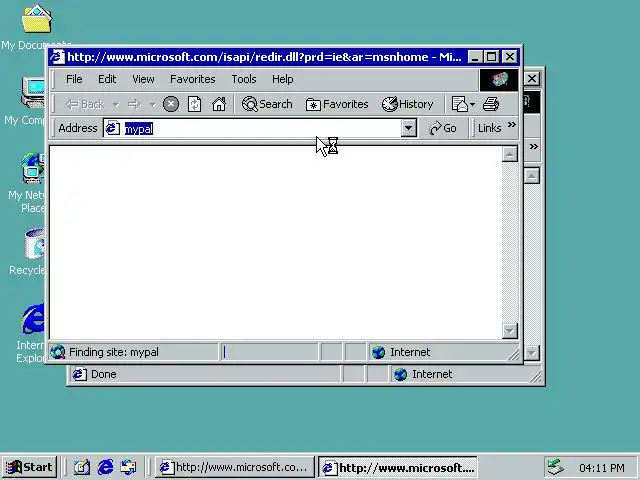Expand the Links bar chevron
This screenshot has height=480, width=640.
512,124
